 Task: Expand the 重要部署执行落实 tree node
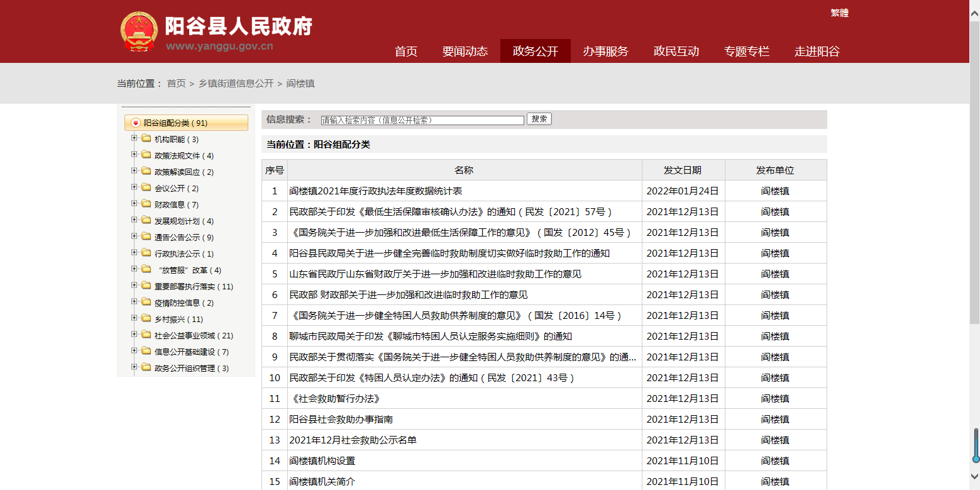pos(134,286)
